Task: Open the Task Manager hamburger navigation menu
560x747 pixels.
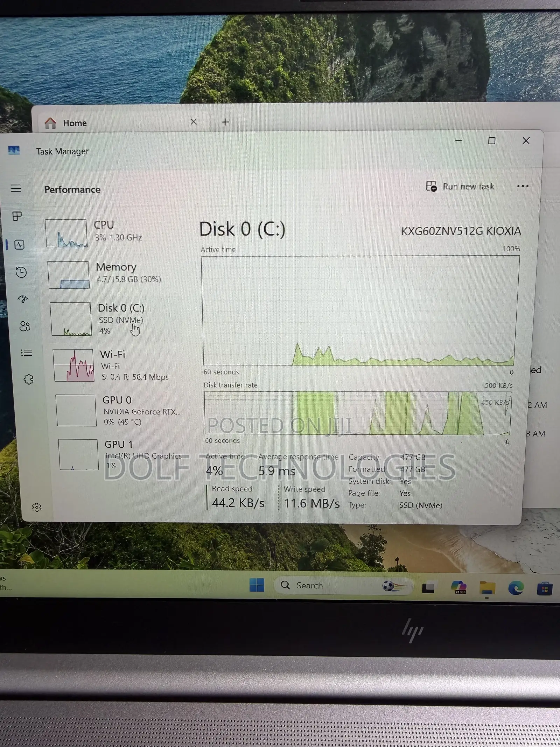Action: pos(16,188)
